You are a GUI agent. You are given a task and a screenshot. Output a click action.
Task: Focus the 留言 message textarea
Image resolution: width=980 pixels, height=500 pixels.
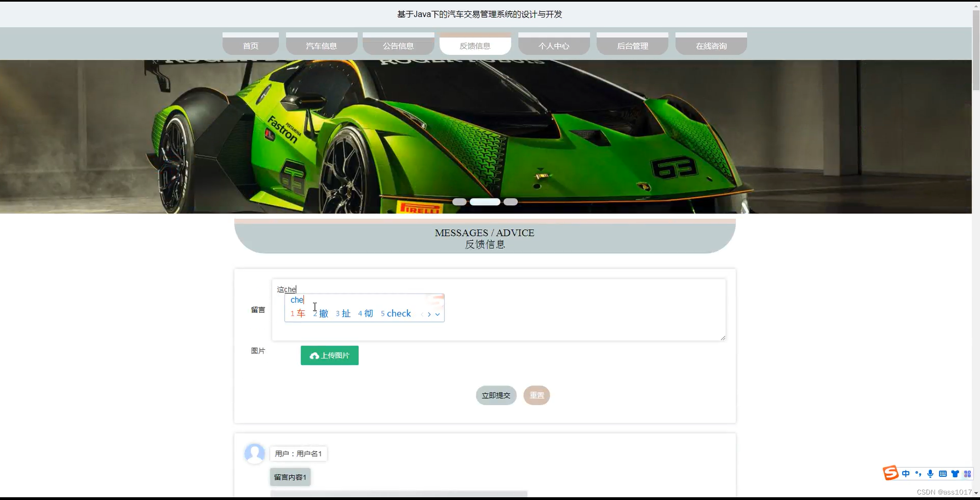coord(498,310)
